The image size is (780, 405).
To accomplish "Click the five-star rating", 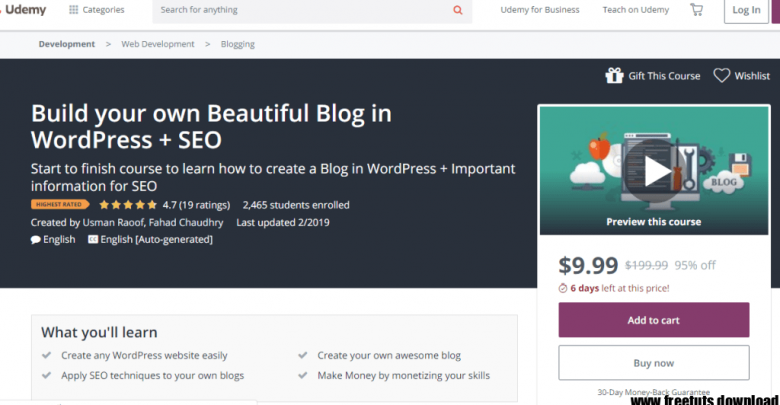I will (128, 204).
